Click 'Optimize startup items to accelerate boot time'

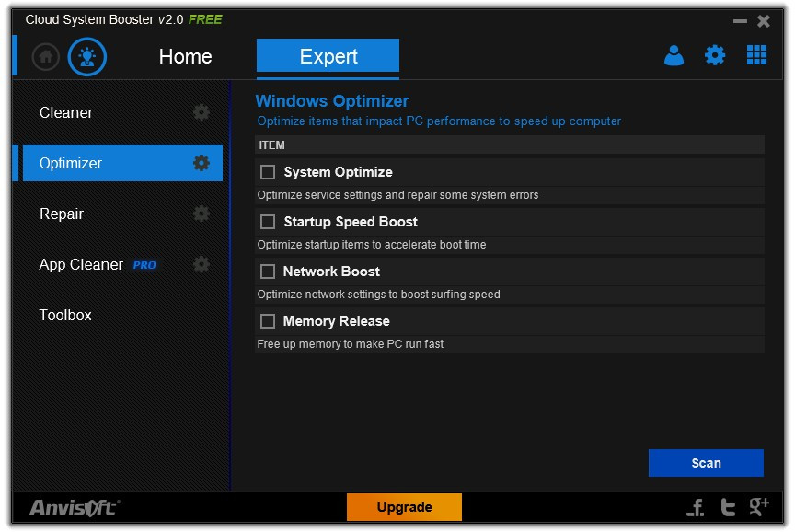(x=372, y=245)
